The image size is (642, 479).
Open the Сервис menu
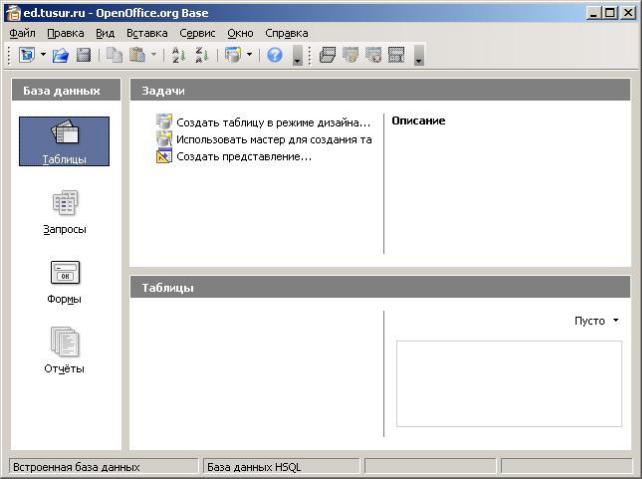[197, 33]
